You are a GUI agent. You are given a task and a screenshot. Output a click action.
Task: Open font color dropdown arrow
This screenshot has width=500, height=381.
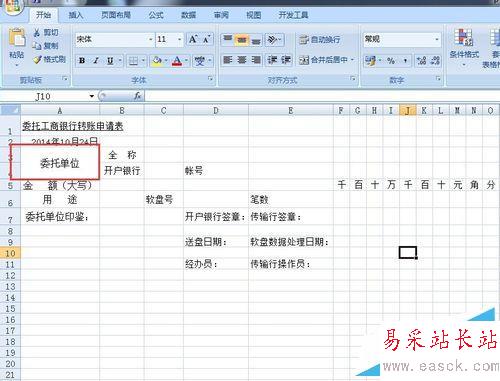[186, 61]
